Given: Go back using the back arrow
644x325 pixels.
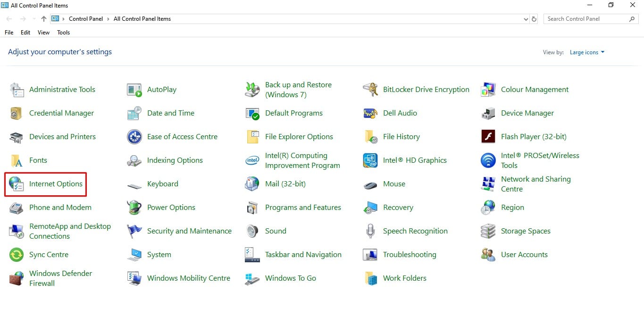Looking at the screenshot, I should (x=9, y=19).
